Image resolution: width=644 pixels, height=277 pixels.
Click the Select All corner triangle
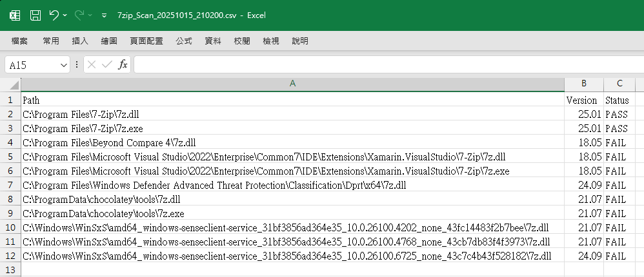(10, 84)
